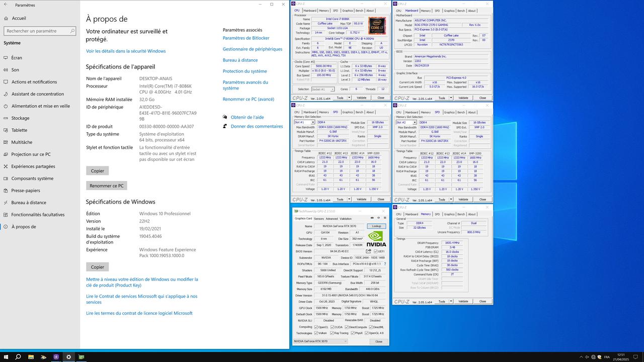
Task: Open Projection sur ce PC settings
Action: click(40, 154)
